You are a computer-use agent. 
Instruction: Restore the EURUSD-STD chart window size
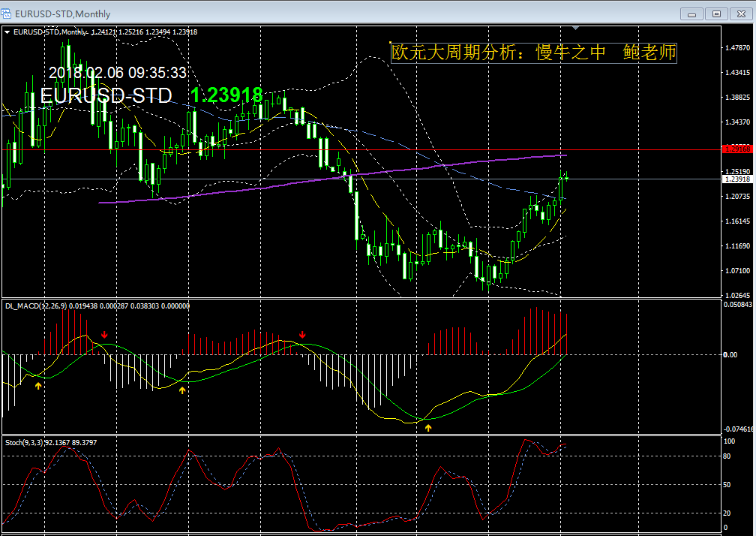point(716,14)
